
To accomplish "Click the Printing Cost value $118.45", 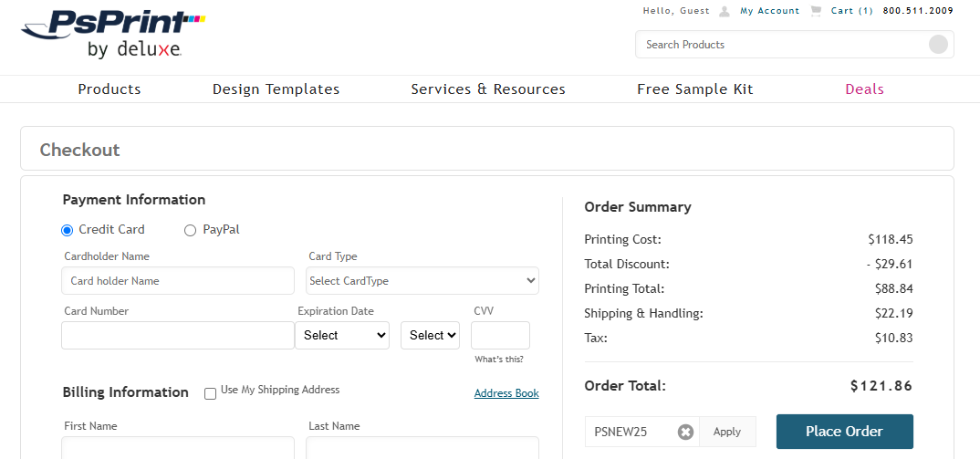I will click(890, 239).
